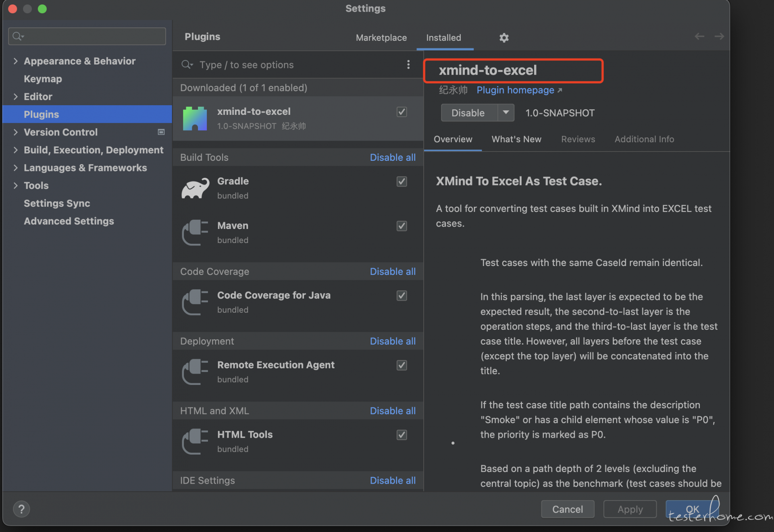Screen dimensions: 774x532
Task: Click the 1.0-SNAPSHOT version label beside Disable
Action: (x=560, y=113)
